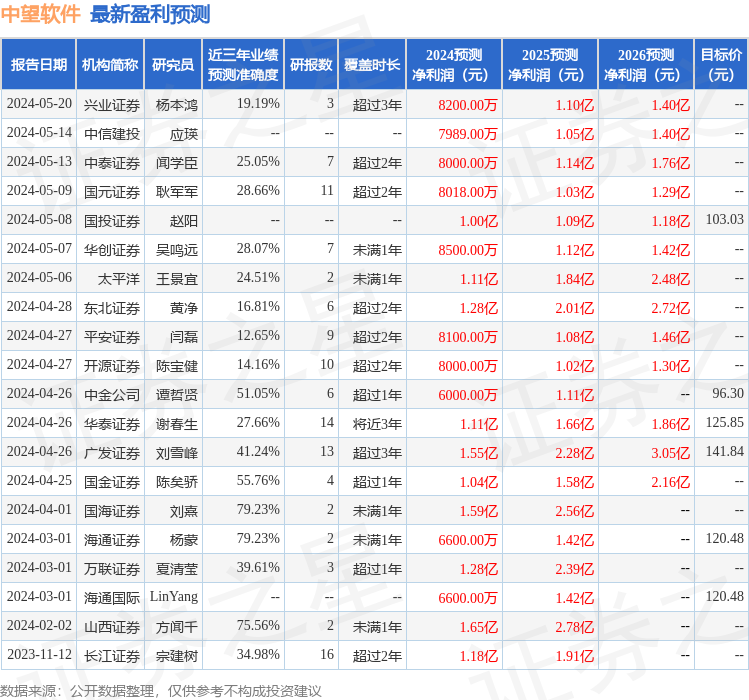The image size is (749, 700).
Task: Click the date 2024-05-20
Action: pos(39,103)
